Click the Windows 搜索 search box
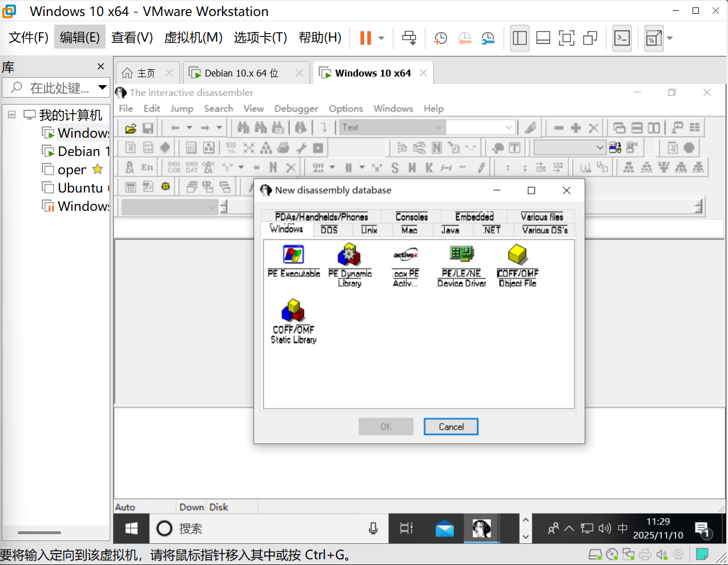Viewport: 728px width, 565px height. coord(268,528)
